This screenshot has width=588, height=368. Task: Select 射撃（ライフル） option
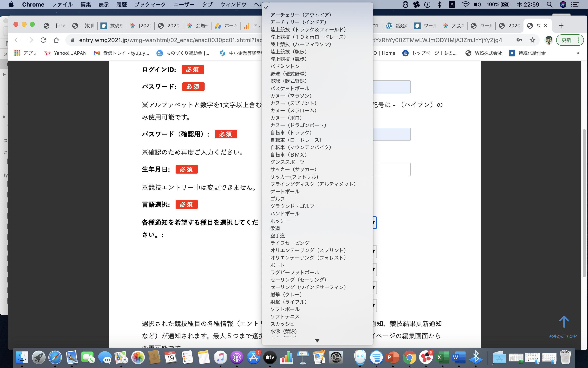click(317, 302)
